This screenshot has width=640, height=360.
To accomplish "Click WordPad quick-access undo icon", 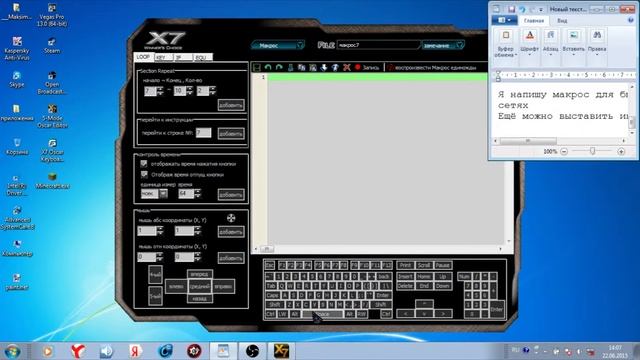I will tap(522, 9).
